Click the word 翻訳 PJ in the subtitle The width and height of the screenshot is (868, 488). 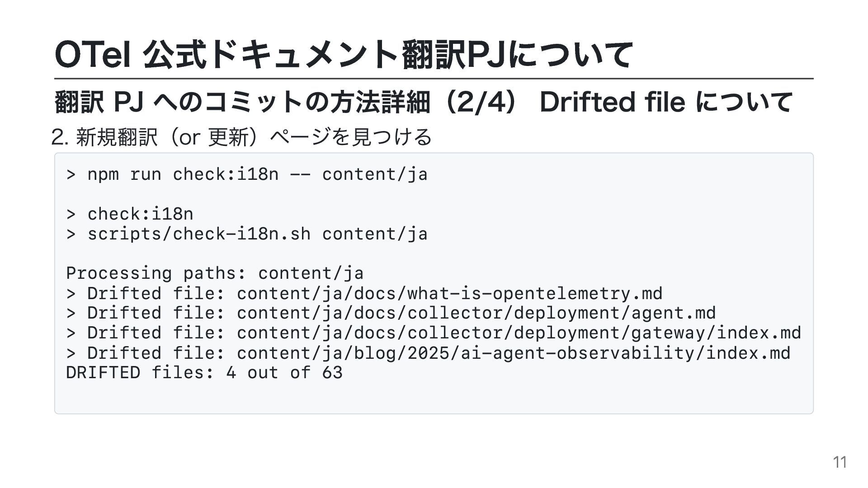pyautogui.click(x=99, y=102)
